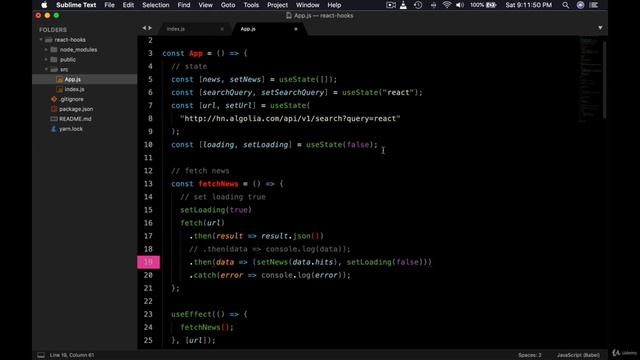The image size is (640, 360).
Task: Switch to the App.js tab
Action: 248,29
